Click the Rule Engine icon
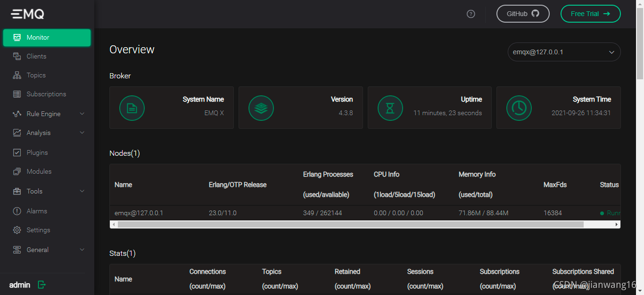This screenshot has height=295, width=644. point(17,114)
